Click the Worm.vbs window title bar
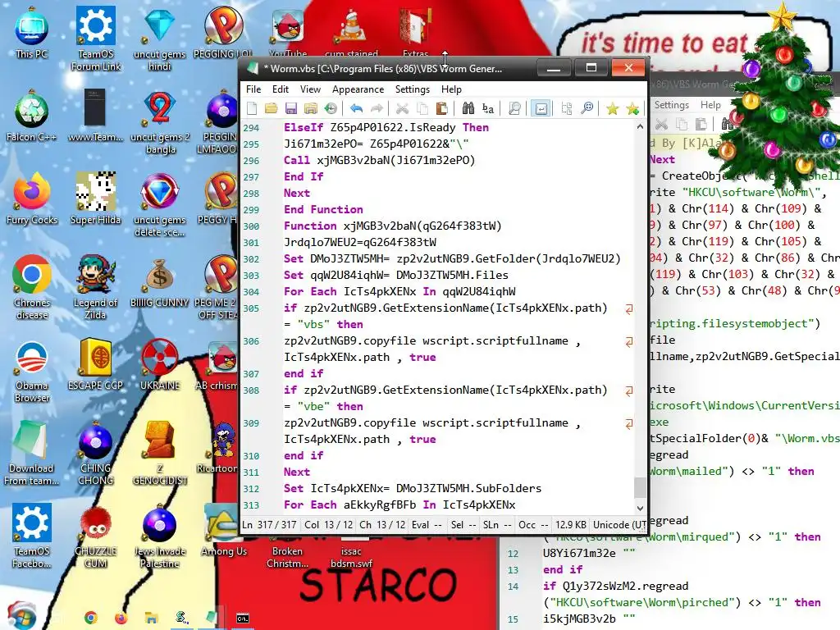Image resolution: width=840 pixels, height=630 pixels. tap(386, 69)
